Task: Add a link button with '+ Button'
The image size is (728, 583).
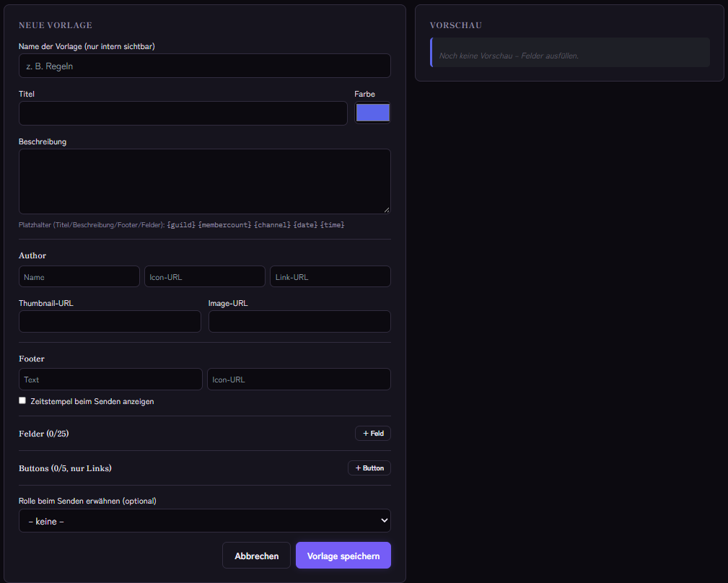Action: click(369, 468)
